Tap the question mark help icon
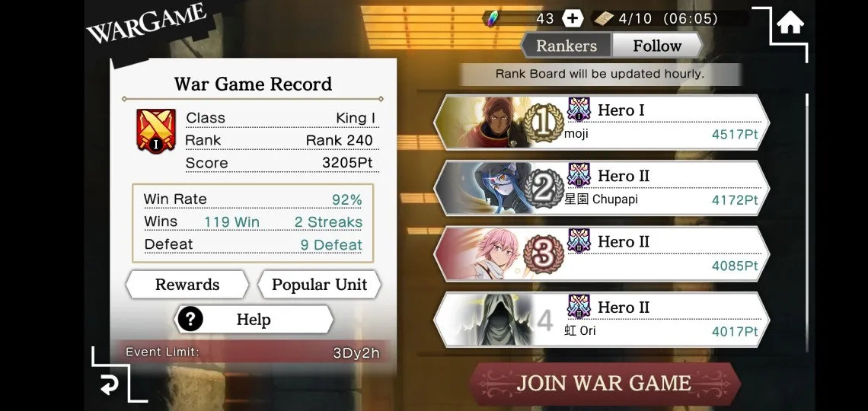868x411 pixels. (190, 319)
